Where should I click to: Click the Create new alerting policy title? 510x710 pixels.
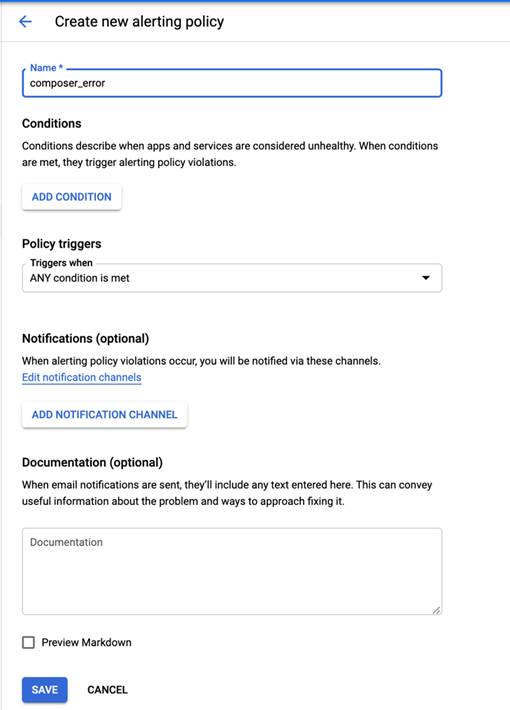140,21
